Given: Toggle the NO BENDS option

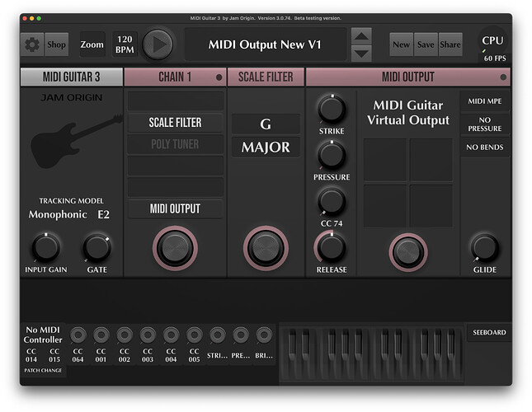Looking at the screenshot, I should (485, 147).
